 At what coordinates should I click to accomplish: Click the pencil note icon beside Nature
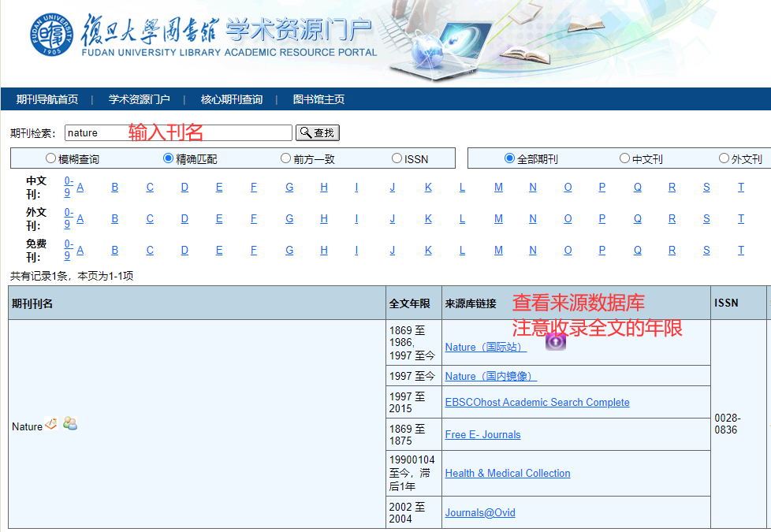click(51, 424)
